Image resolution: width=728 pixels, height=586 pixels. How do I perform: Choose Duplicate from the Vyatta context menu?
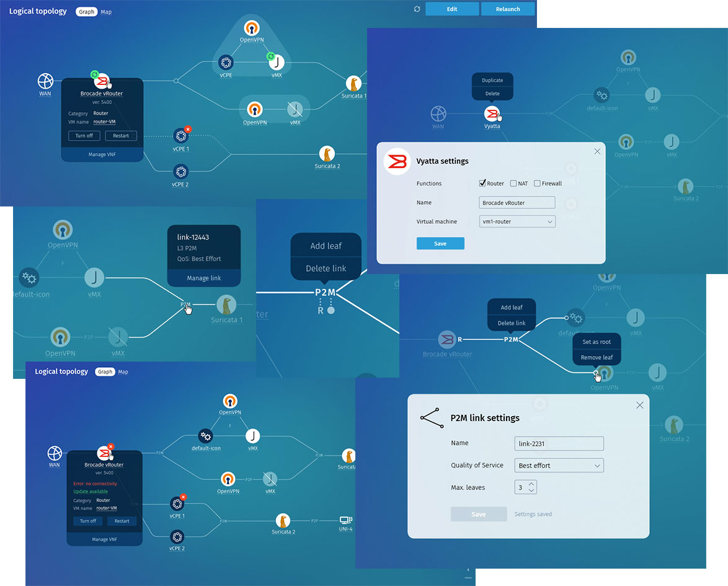point(492,81)
